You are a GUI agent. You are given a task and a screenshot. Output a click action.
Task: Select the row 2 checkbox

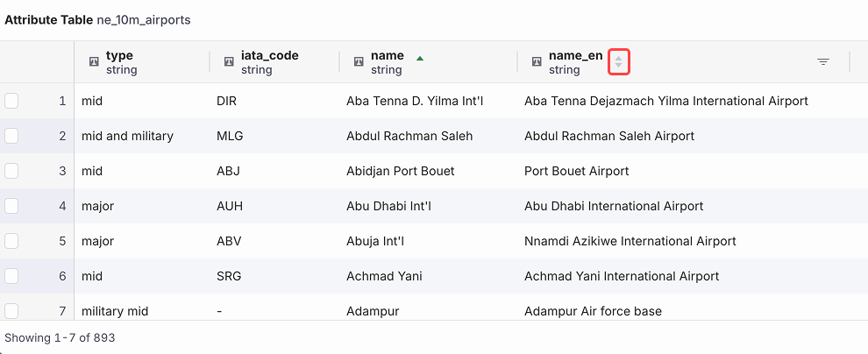click(11, 136)
